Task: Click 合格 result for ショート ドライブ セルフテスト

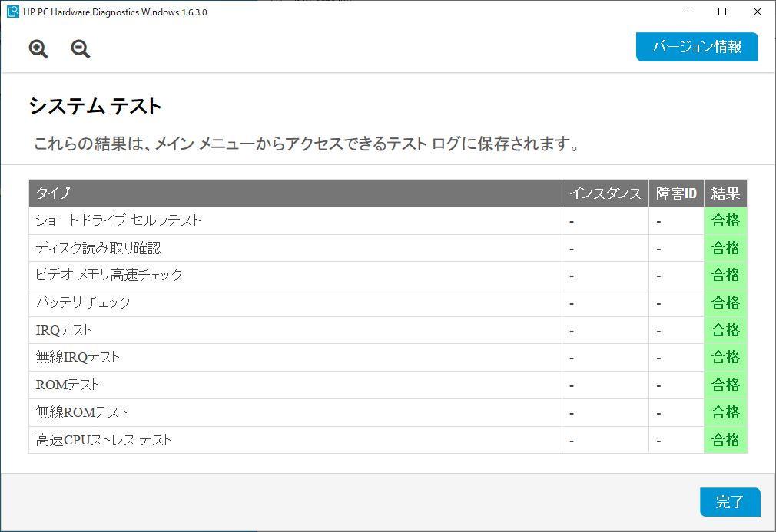Action: (x=725, y=220)
